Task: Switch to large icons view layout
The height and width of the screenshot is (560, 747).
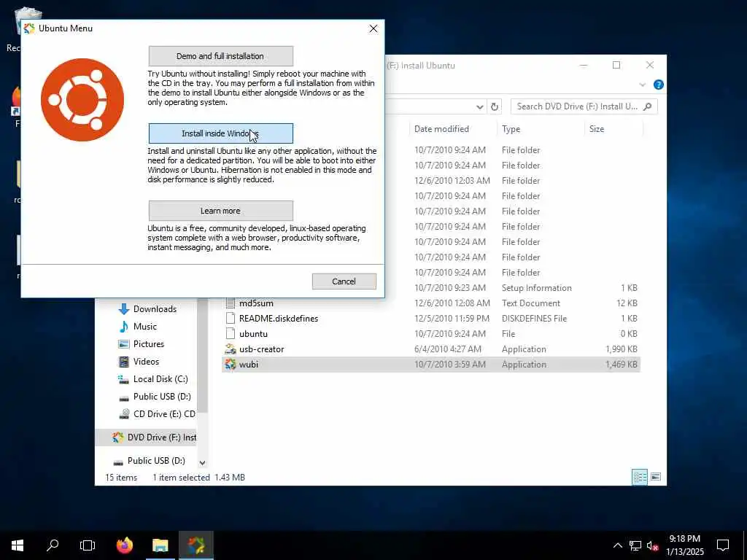Action: pyautogui.click(x=656, y=477)
